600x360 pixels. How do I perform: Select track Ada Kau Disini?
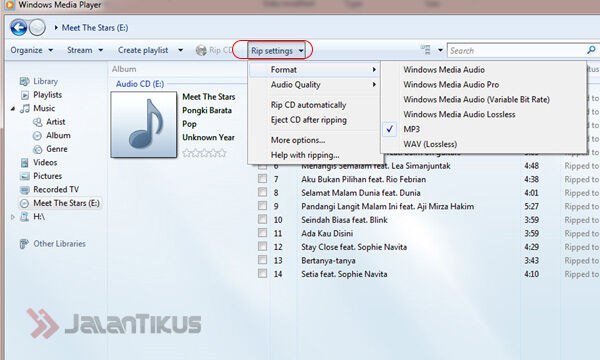tap(327, 233)
